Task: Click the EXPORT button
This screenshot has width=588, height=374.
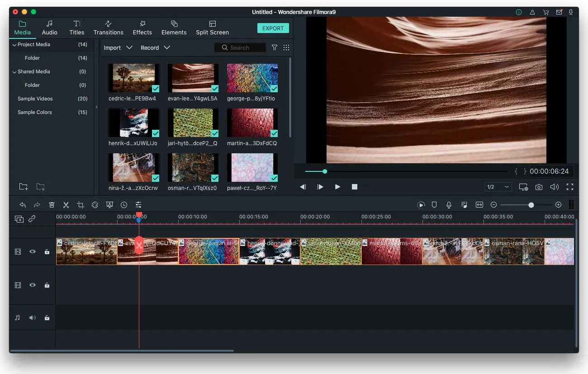Action: (273, 28)
